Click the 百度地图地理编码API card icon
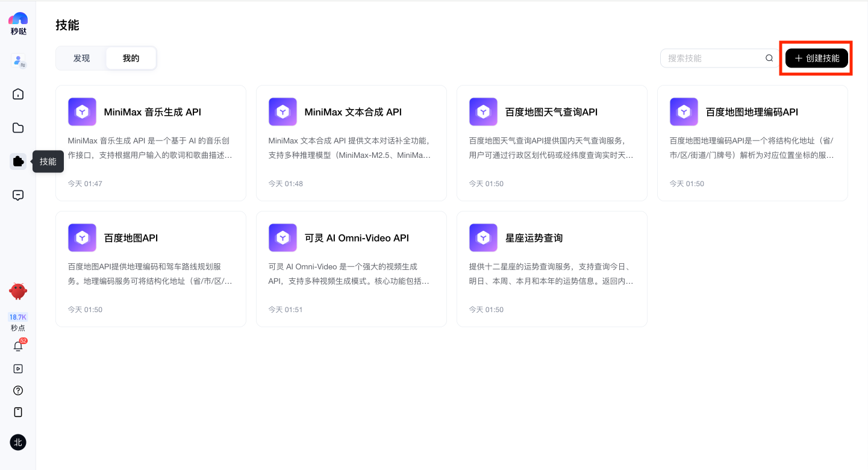868x470 pixels. click(684, 112)
